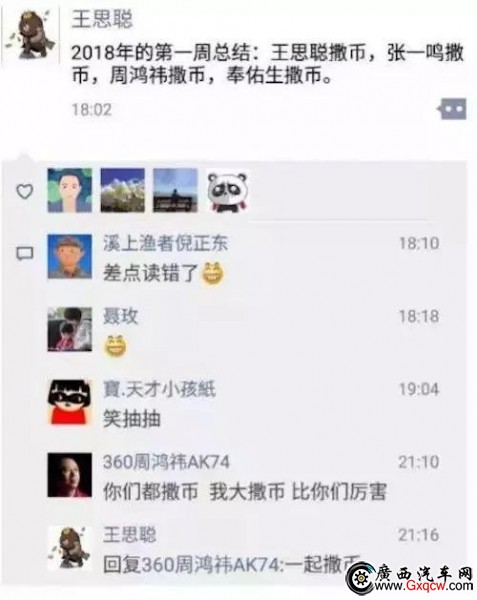View the panda avatar in likes row
The width and height of the screenshot is (477, 600).
coord(228,190)
